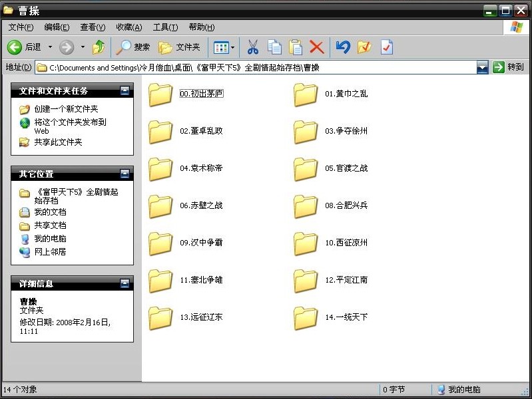Click the green Back arrow icon

[14, 47]
